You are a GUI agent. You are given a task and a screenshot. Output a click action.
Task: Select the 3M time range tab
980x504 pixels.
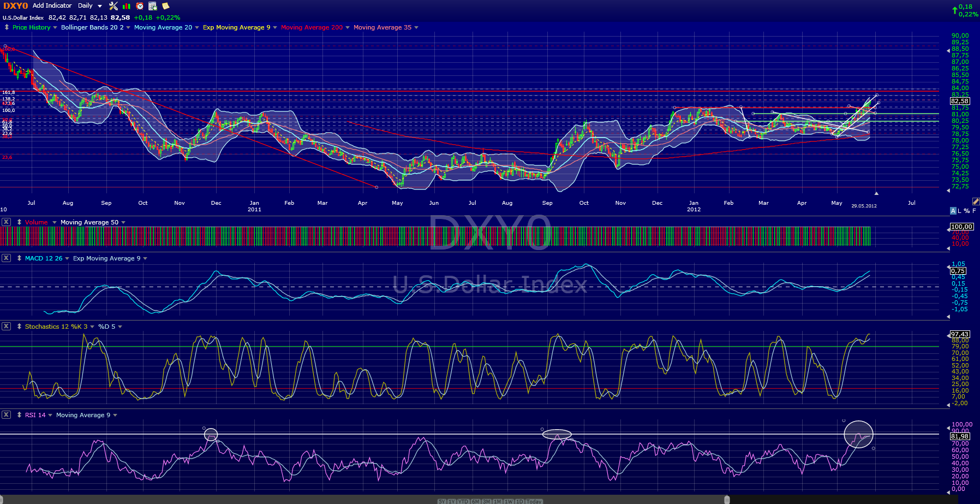coord(487,501)
